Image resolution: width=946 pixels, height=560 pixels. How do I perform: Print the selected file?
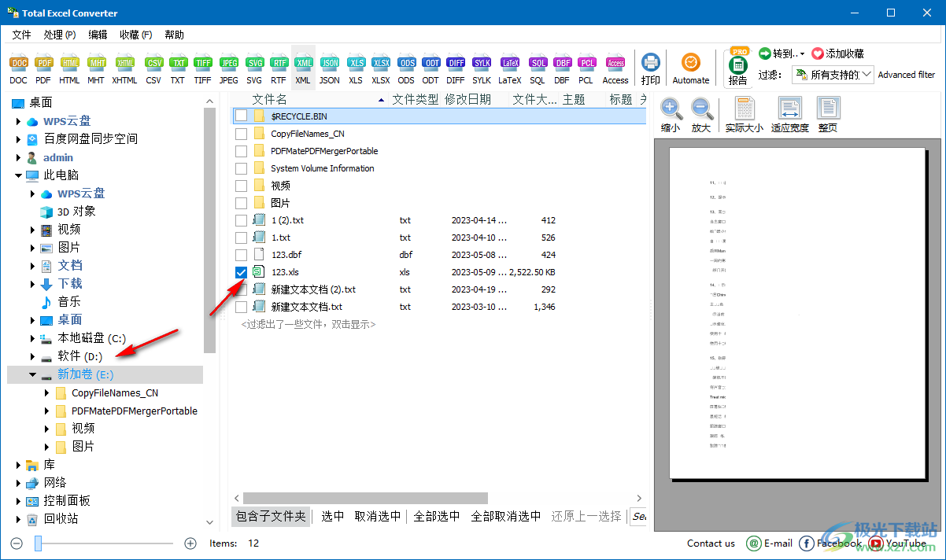pos(651,70)
